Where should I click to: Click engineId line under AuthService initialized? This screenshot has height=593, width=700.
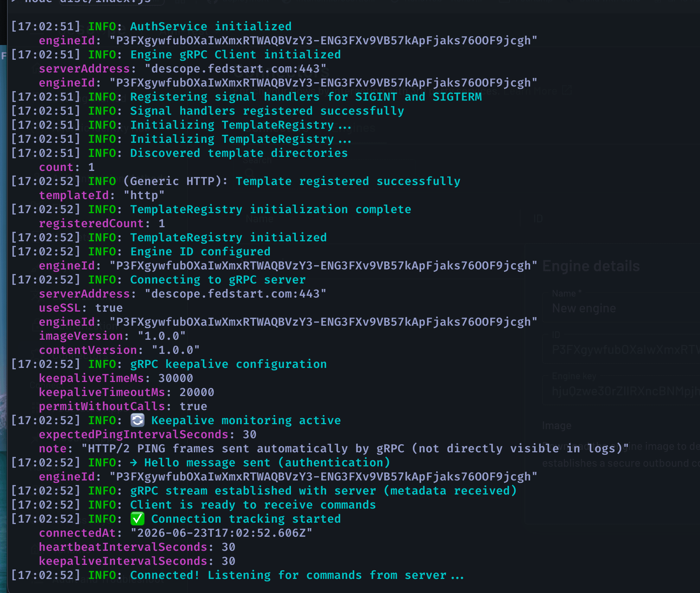[x=288, y=40]
